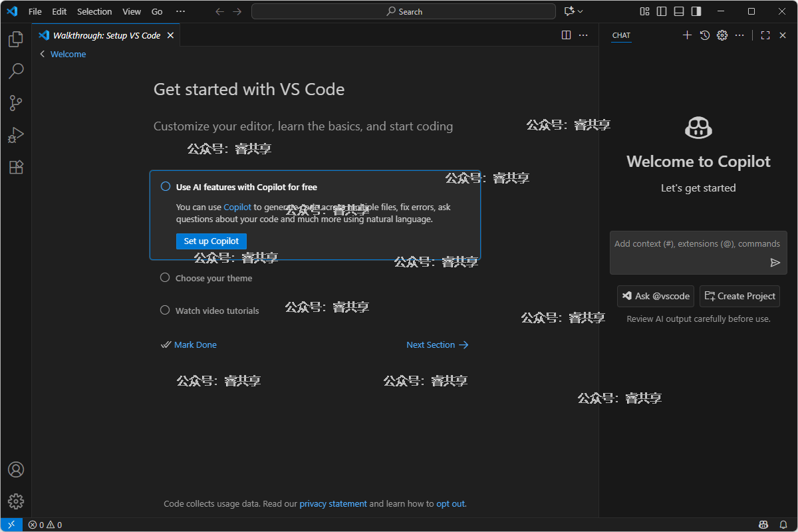Open the File menu

click(x=35, y=11)
